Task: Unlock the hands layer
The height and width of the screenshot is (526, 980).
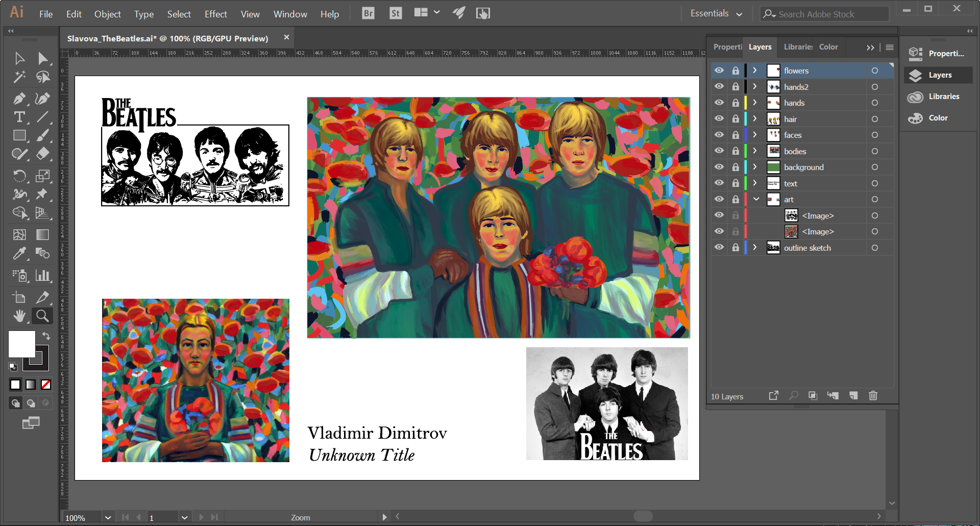Action: [736, 103]
